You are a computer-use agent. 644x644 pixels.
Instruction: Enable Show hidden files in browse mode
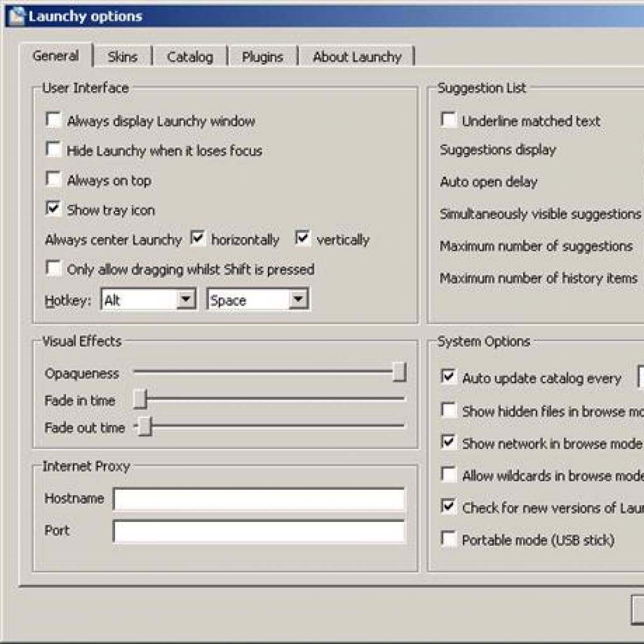(x=448, y=410)
